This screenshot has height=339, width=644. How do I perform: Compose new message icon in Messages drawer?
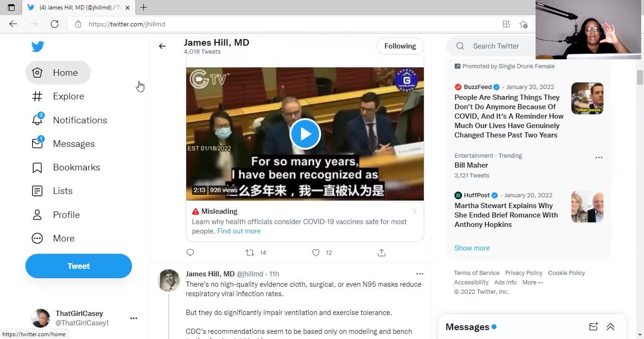pos(594,327)
